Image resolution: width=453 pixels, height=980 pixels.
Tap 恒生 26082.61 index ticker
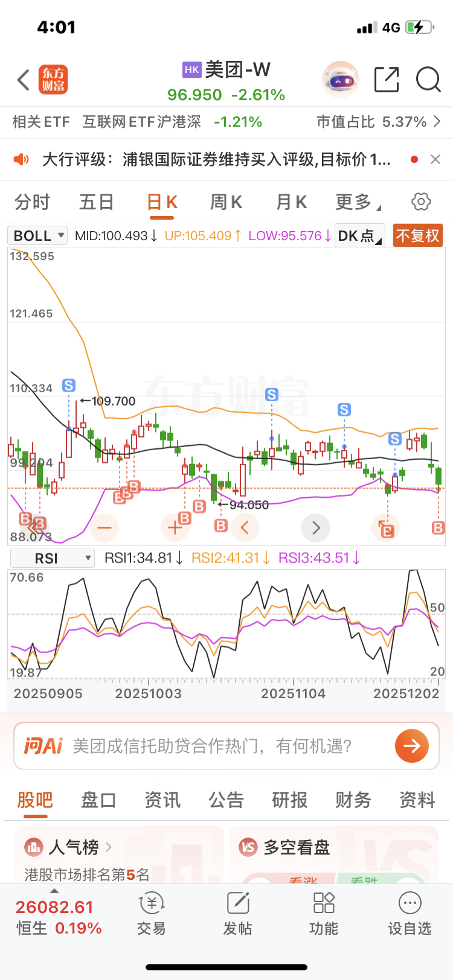tap(59, 917)
